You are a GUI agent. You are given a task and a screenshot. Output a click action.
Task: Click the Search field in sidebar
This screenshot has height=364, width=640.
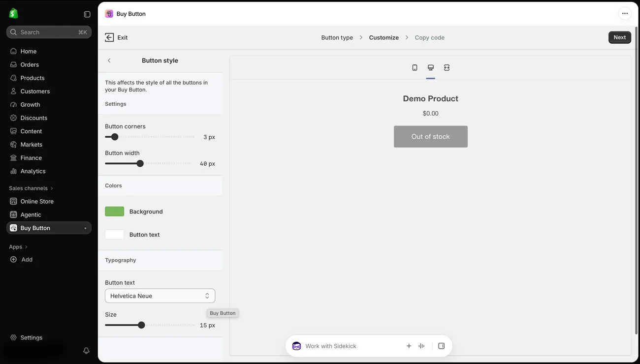click(x=49, y=32)
